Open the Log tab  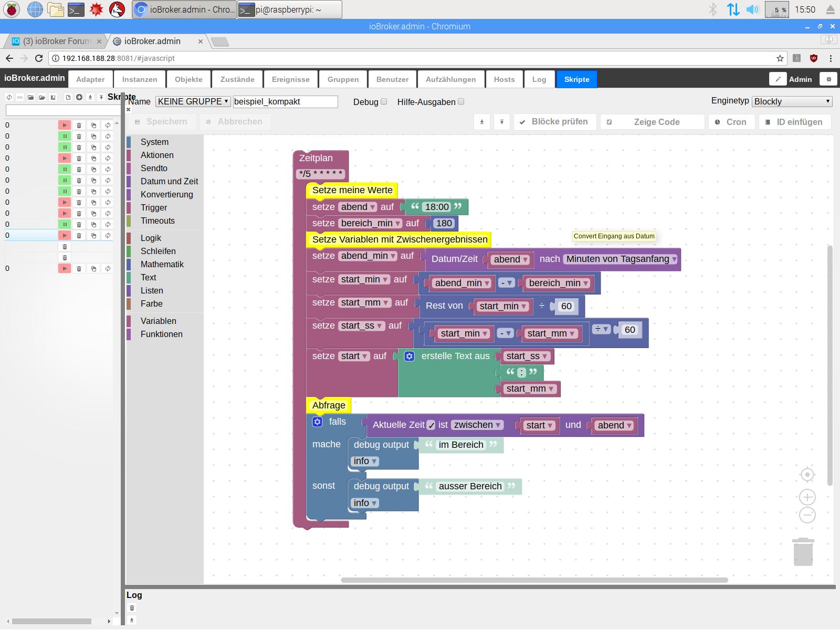539,79
